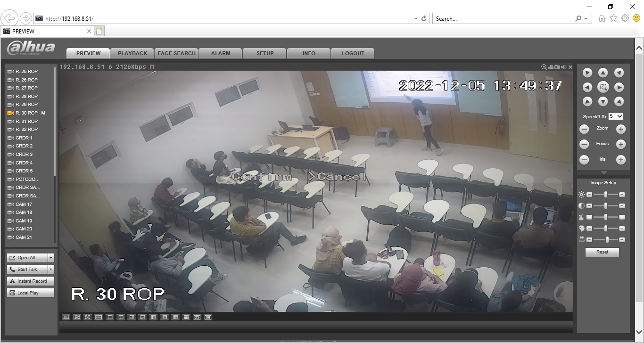This screenshot has width=644, height=343.
Task: Move PTZ camera diagonally up-right
Action: (619, 73)
